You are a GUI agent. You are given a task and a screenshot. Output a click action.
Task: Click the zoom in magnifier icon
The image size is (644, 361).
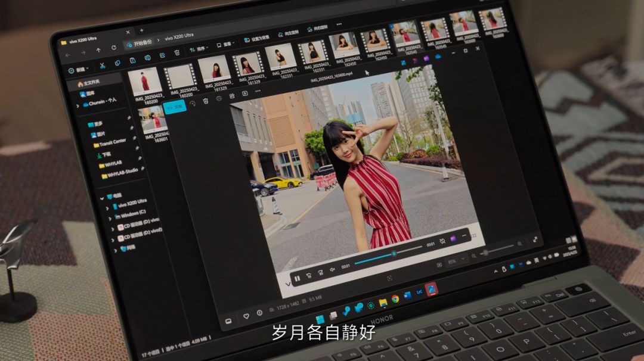519,244
